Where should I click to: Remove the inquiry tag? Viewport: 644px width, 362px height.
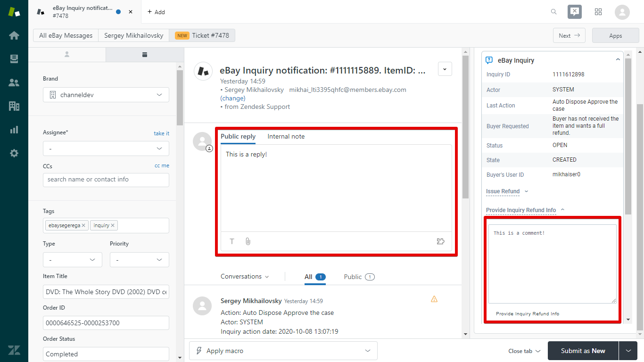pyautogui.click(x=113, y=225)
